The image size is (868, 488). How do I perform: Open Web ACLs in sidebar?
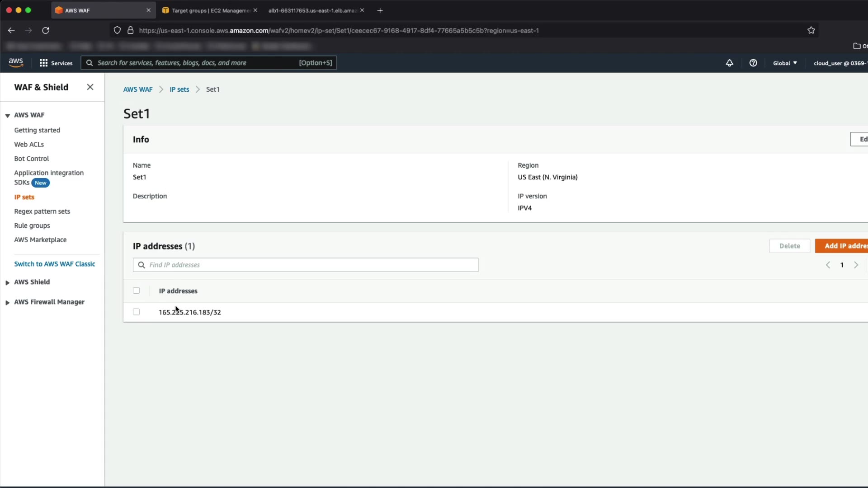tap(29, 144)
